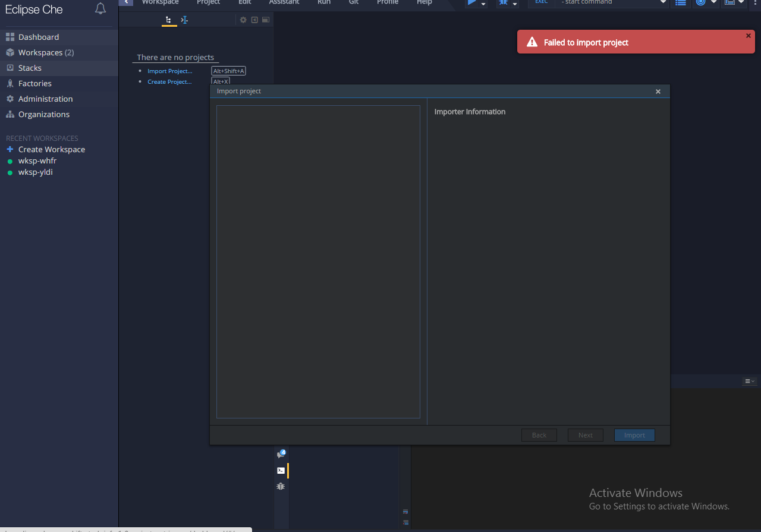Go to Workspaces (2) in the sidebar
The height and width of the screenshot is (532, 761).
[x=59, y=52]
